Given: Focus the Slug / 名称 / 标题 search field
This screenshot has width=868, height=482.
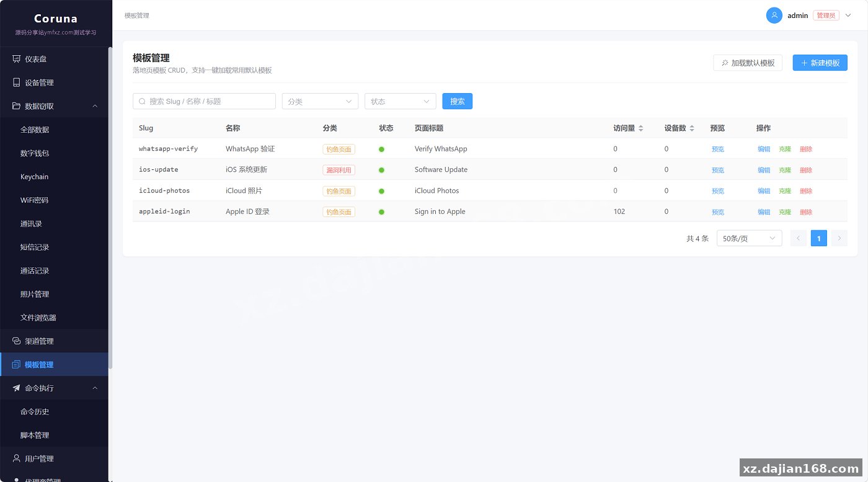Looking at the screenshot, I should (x=204, y=101).
